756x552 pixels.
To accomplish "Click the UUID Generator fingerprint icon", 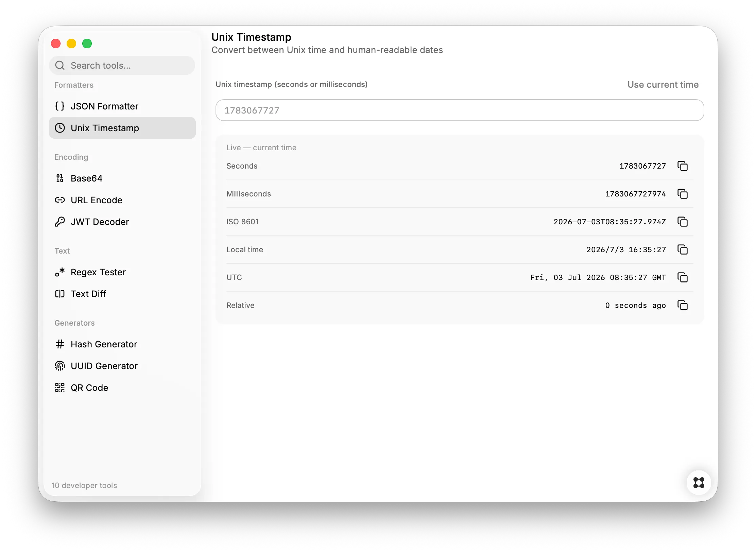I will (60, 366).
